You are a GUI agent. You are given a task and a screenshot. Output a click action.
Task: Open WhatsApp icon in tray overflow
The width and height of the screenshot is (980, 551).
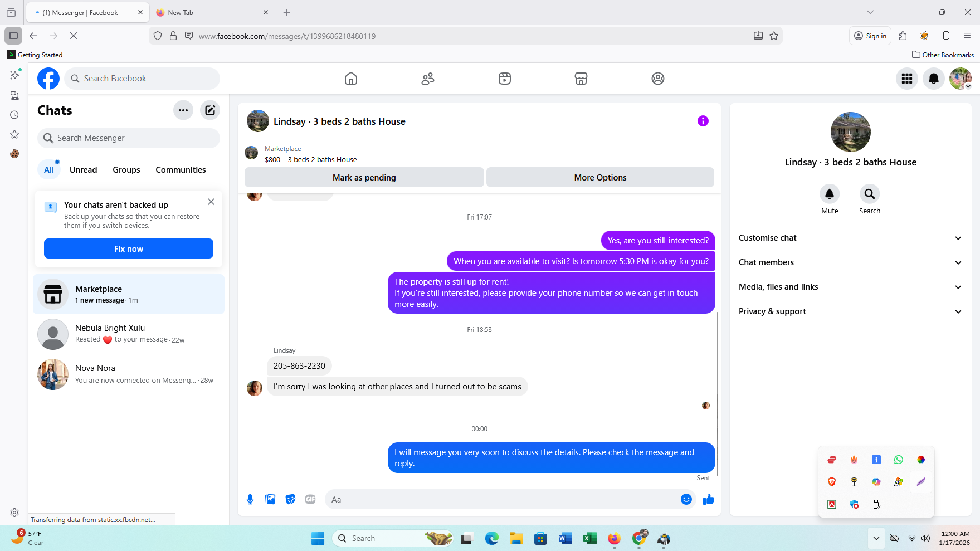899,460
